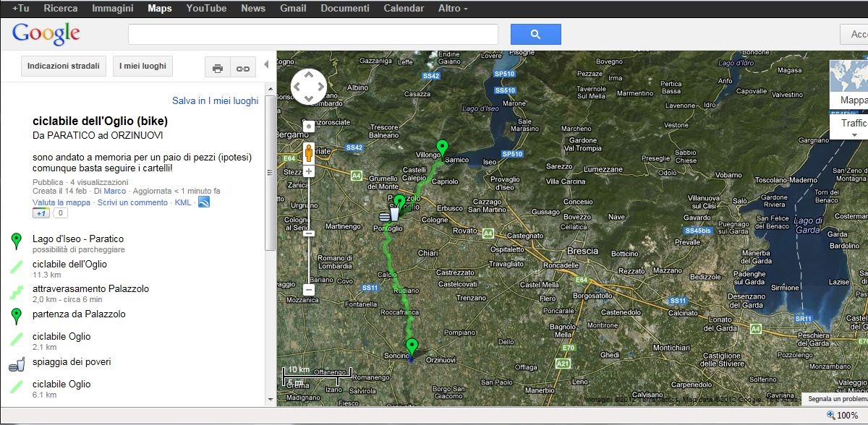Click the green pin near Sarnico on map
Image resolution: width=868 pixels, height=425 pixels.
442,149
